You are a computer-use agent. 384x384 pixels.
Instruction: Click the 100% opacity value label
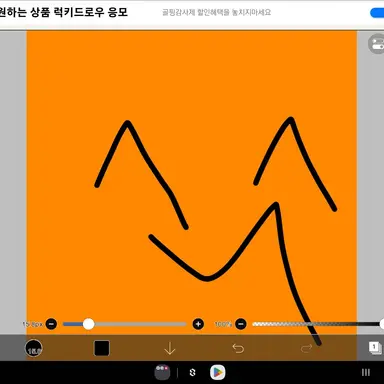223,324
